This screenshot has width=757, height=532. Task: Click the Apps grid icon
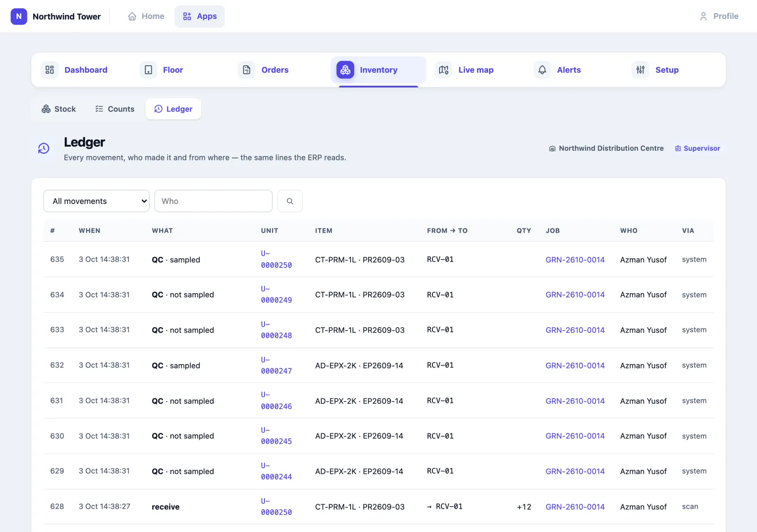187,17
